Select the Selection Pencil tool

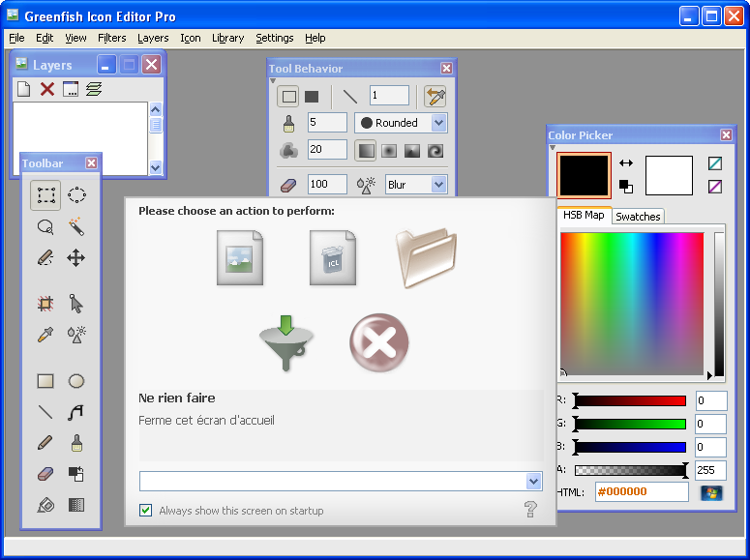45,258
